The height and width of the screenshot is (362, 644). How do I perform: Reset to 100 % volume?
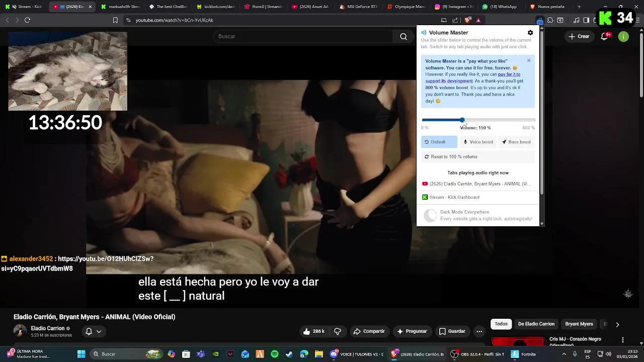(478, 157)
